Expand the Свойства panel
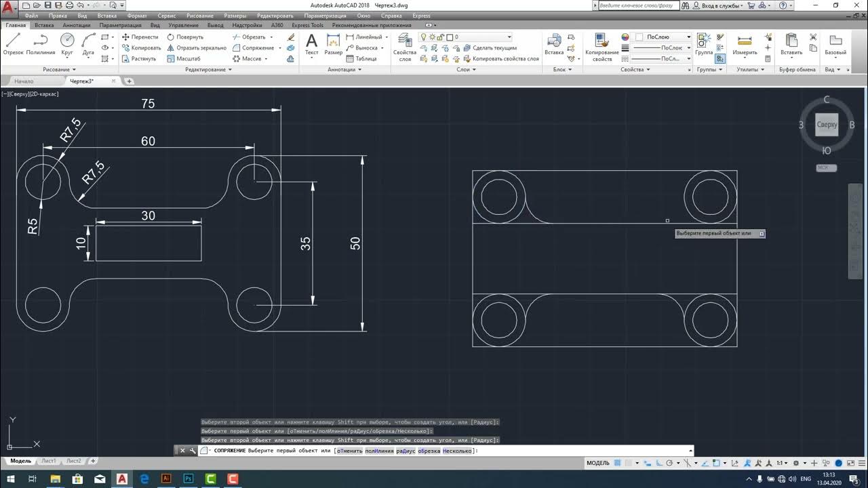Screen dimensions: 868x488 (635, 69)
